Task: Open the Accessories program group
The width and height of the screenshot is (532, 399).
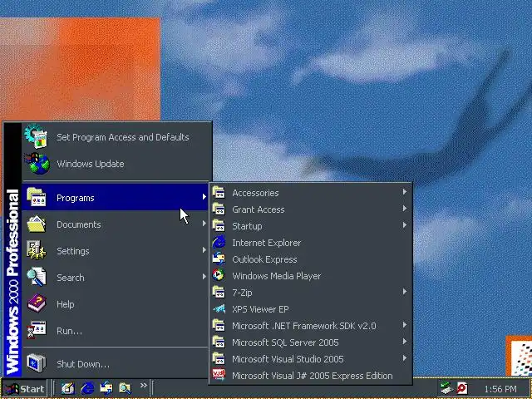Action: coord(310,193)
